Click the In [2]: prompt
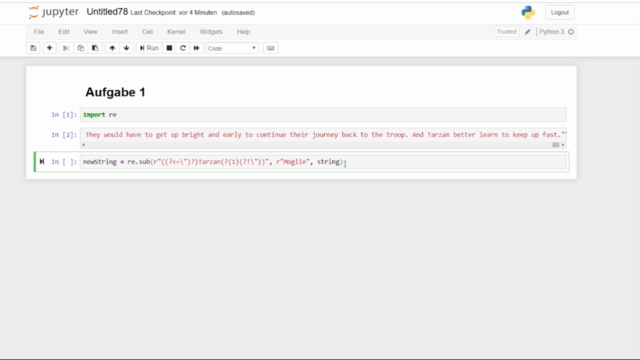Viewport: 640px width, 360px height. (64, 135)
